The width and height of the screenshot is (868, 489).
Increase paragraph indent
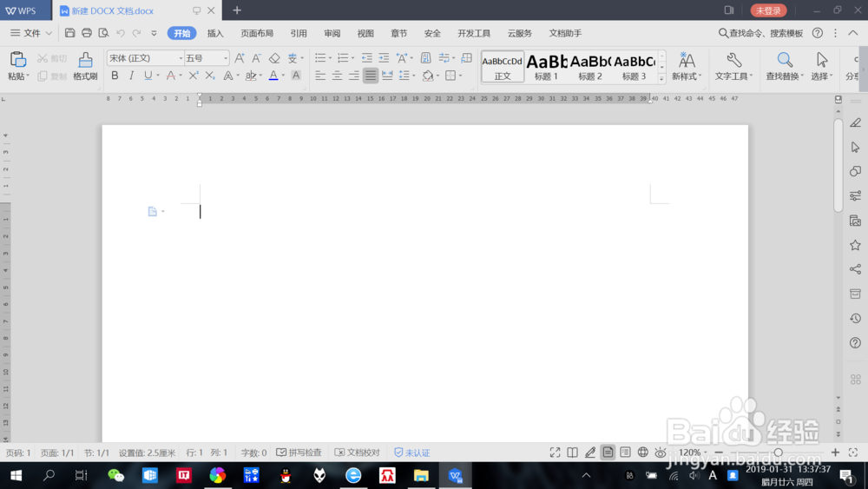click(x=384, y=57)
